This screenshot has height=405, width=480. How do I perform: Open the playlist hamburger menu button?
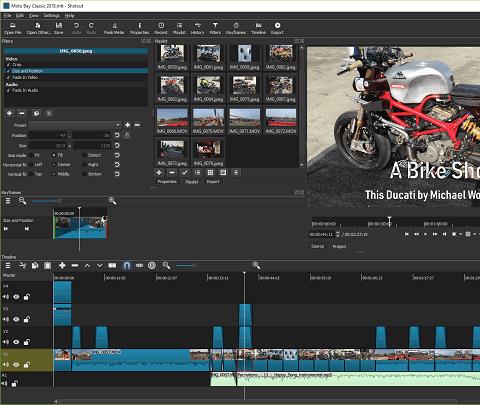click(236, 173)
